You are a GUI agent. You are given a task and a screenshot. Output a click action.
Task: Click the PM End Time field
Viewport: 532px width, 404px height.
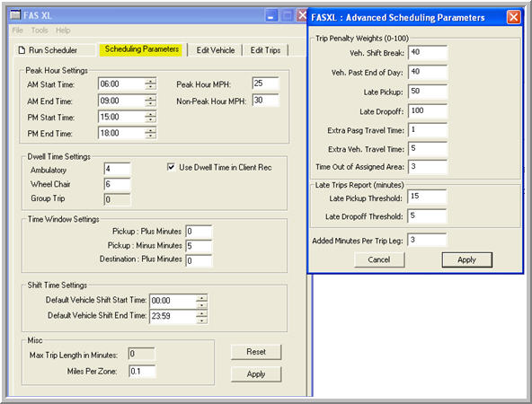(121, 133)
